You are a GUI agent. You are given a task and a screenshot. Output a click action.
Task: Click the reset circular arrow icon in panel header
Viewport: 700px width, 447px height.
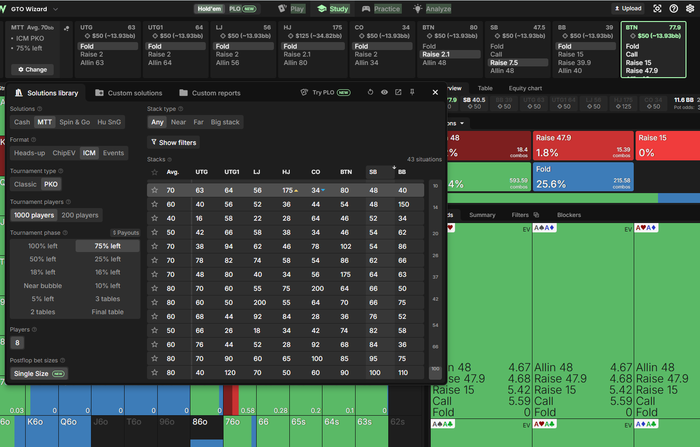click(x=370, y=92)
